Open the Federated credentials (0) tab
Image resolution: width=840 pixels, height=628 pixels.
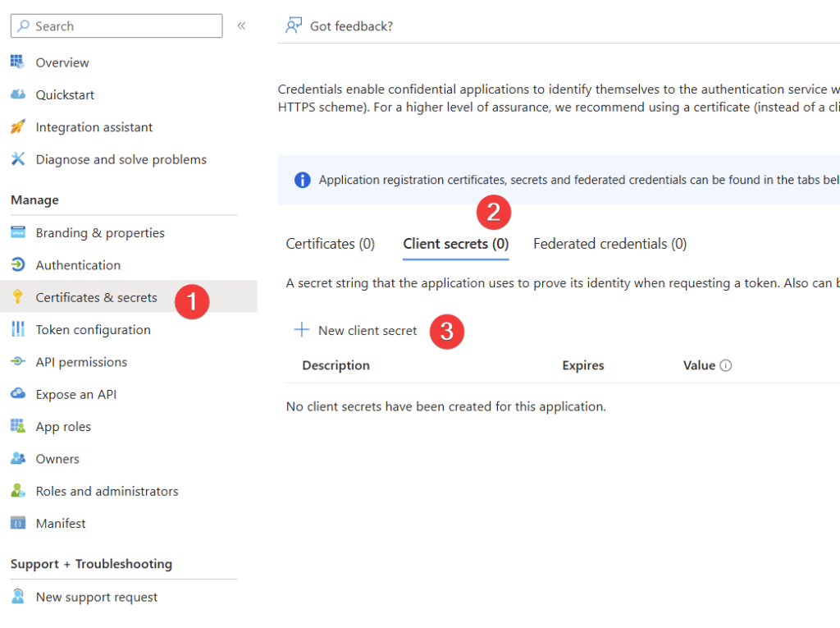(x=609, y=244)
